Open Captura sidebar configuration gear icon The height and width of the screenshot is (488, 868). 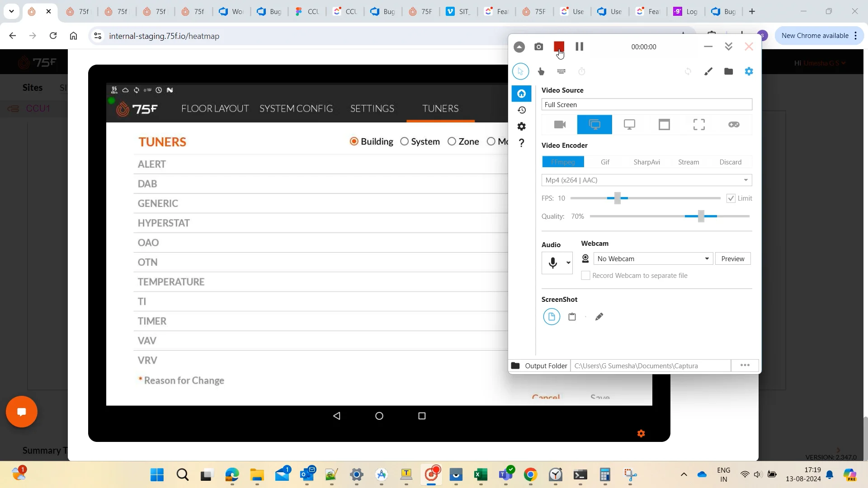tap(522, 127)
